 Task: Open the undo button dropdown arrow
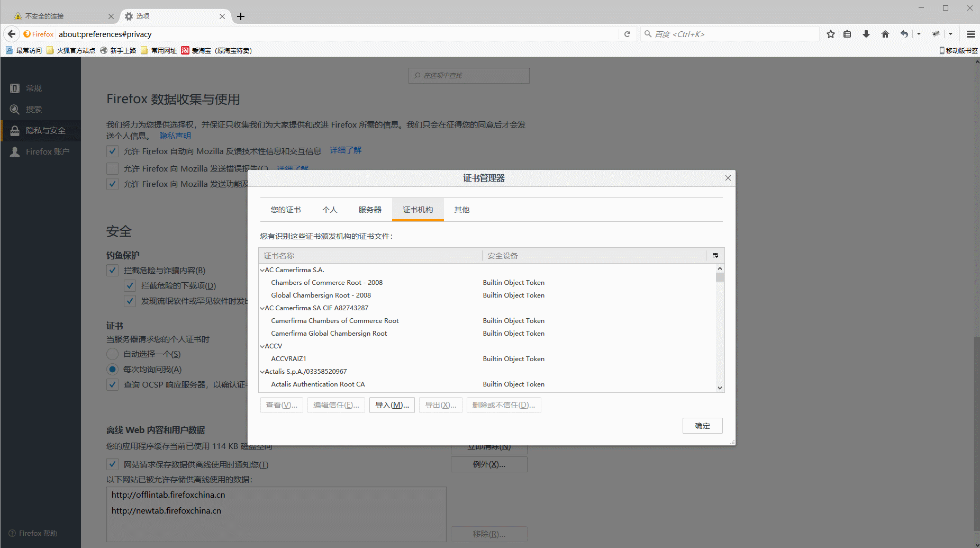(919, 34)
